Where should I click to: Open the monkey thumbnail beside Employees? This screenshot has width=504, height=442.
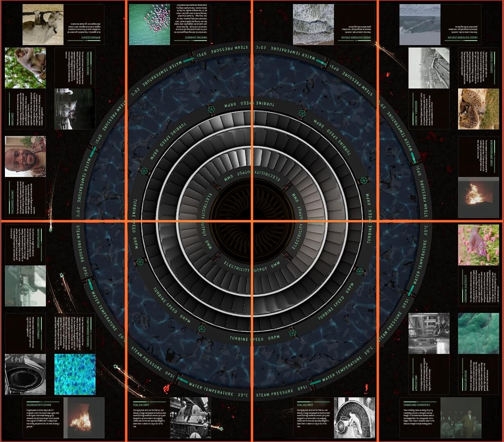pyautogui.click(x=25, y=68)
